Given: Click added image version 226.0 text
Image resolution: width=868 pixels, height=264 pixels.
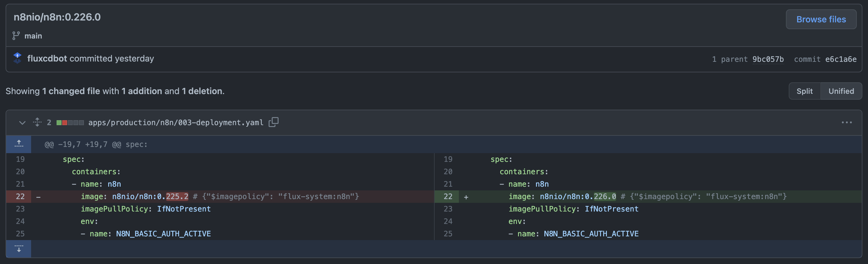Looking at the screenshot, I should (605, 196).
